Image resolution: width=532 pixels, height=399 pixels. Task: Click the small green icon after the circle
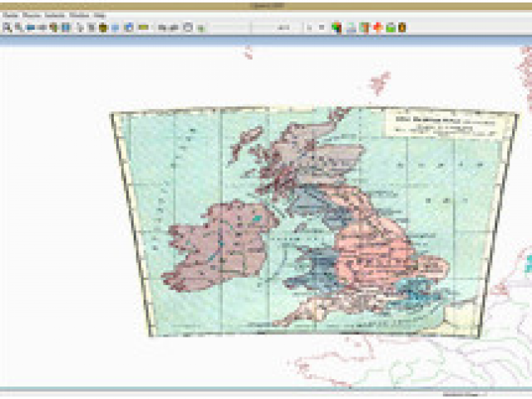click(201, 28)
